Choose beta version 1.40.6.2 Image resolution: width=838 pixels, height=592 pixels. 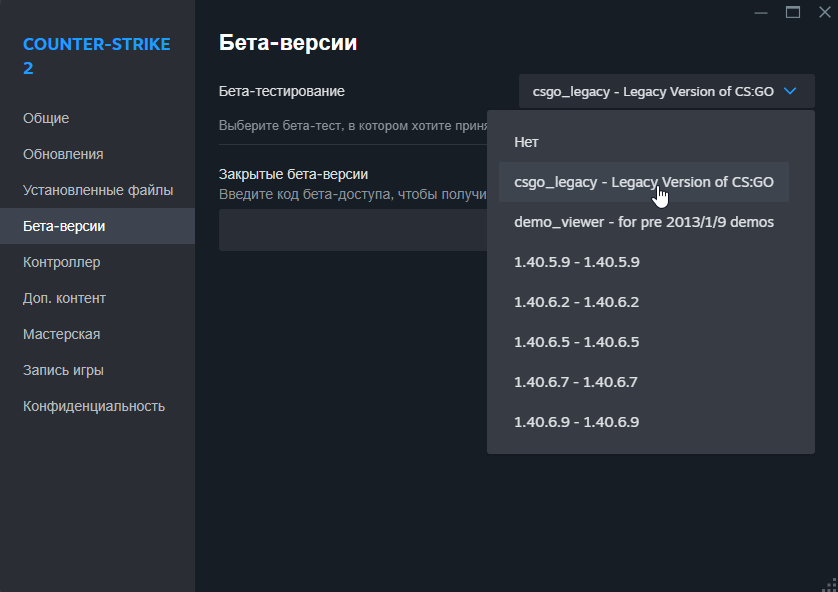[576, 302]
